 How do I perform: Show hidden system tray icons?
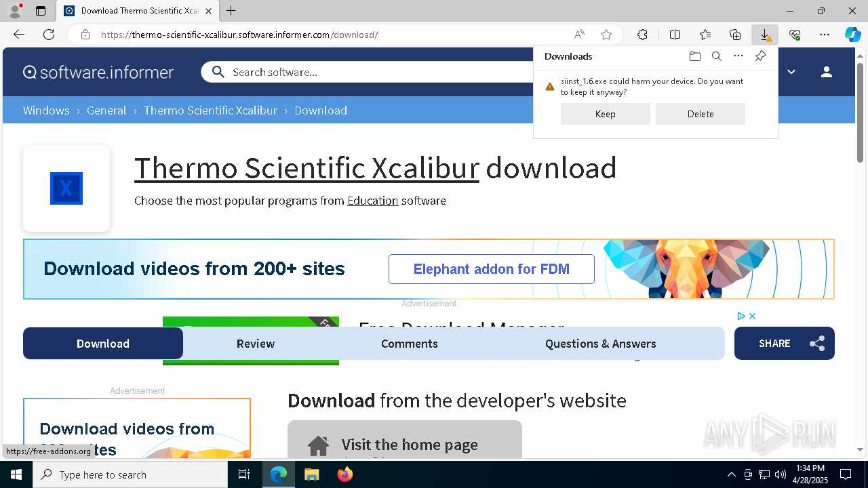[x=731, y=474]
